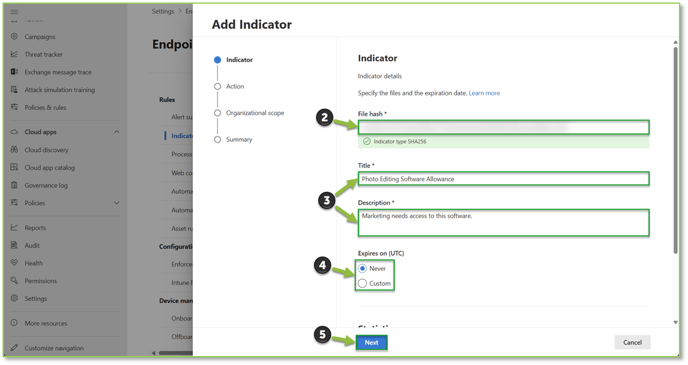The width and height of the screenshot is (688, 365).
Task: Click the More resources info icon
Action: pyautogui.click(x=14, y=323)
